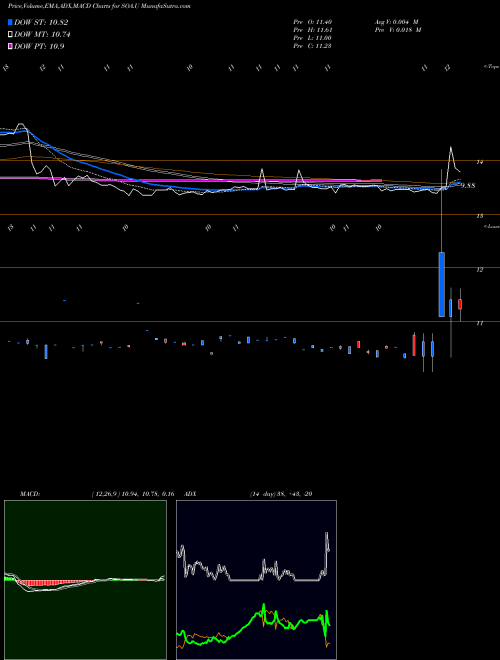Click the 13 price axis label
The image size is (500, 660).
click(479, 216)
